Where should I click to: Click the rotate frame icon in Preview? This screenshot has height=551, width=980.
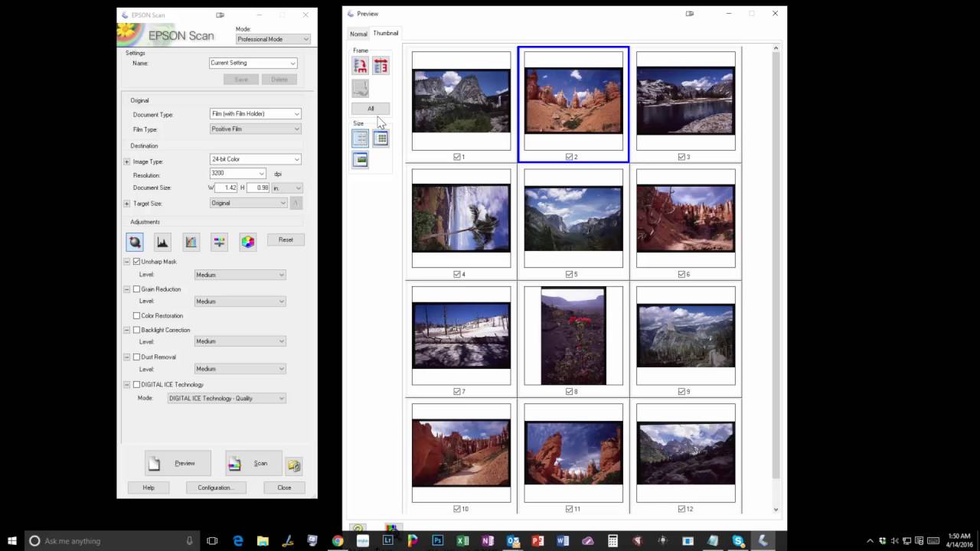pyautogui.click(x=361, y=66)
